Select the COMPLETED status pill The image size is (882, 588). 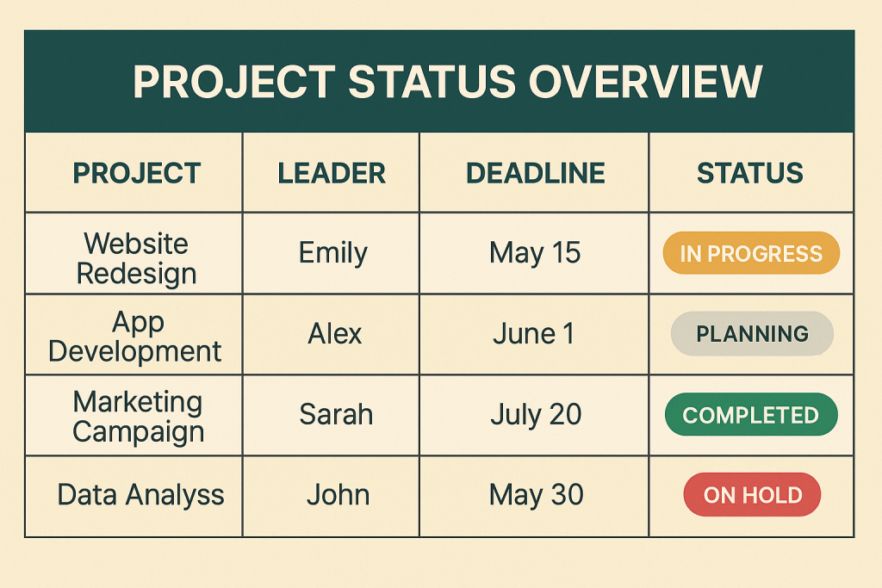pos(751,414)
